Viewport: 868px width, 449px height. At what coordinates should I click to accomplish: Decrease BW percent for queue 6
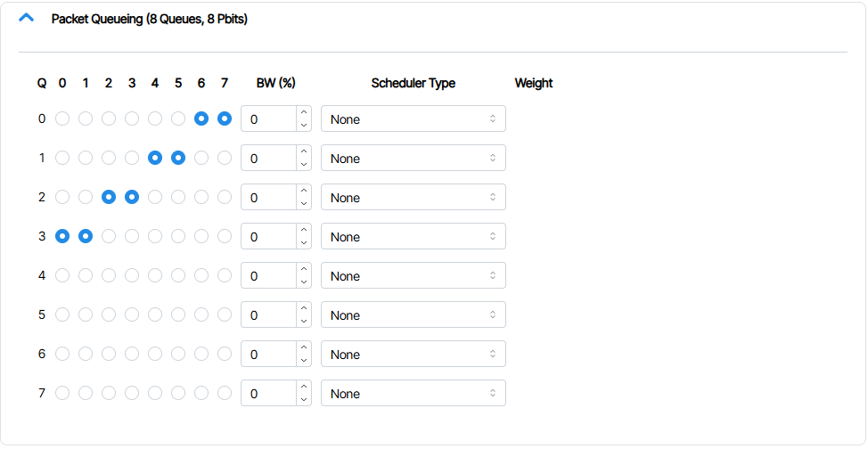304,361
